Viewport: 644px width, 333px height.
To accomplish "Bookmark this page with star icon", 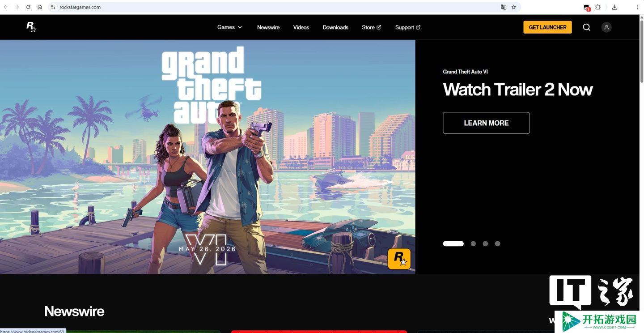I will [x=514, y=7].
